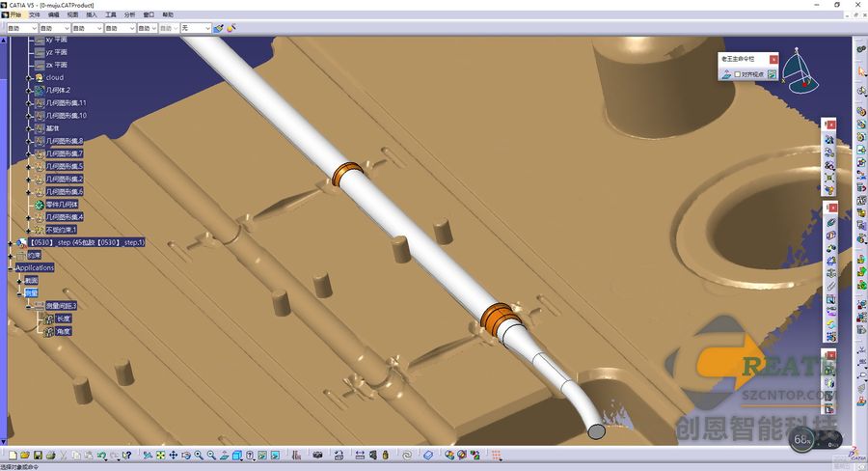The width and height of the screenshot is (868, 471).
Task: Close the 老王主命令栏 floating panel
Action: [x=773, y=59]
